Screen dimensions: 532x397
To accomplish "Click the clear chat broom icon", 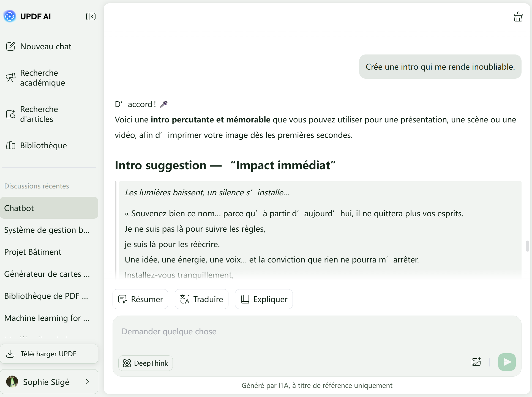I will pos(518,17).
